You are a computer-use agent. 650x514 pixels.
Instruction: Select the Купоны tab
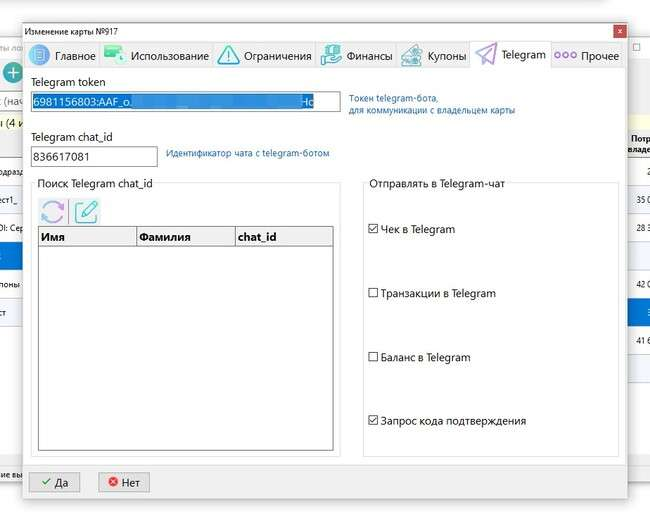pyautogui.click(x=434, y=56)
